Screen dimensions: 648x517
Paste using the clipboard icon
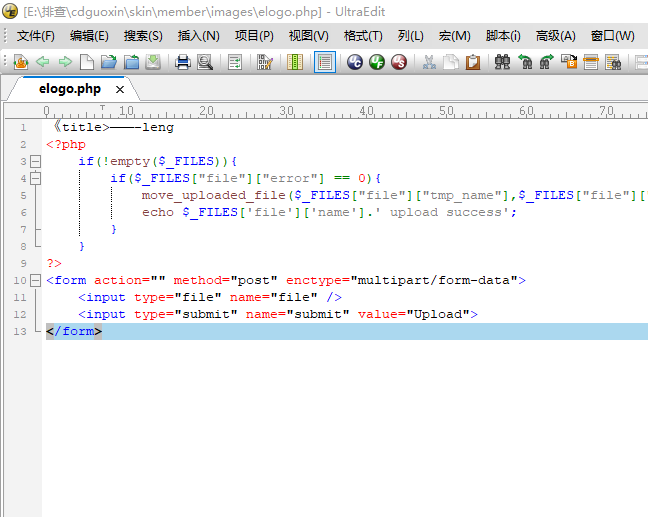click(472, 62)
